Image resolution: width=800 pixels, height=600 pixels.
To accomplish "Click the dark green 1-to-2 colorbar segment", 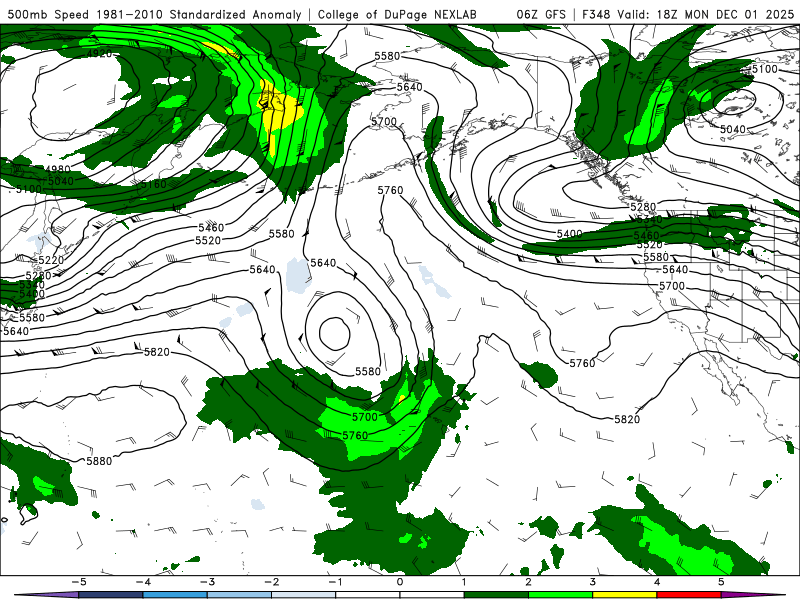I will pos(496,595).
